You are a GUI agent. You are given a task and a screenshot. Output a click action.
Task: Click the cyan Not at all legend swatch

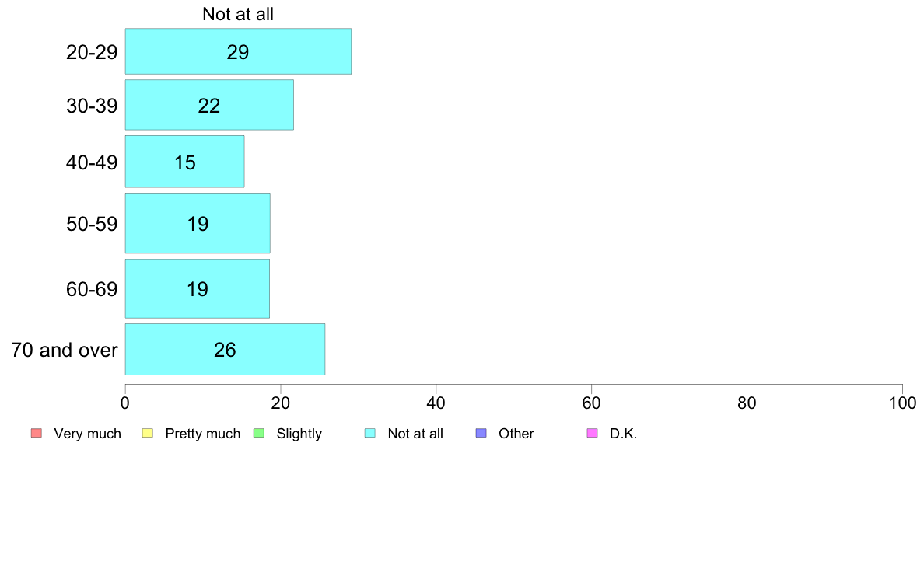click(370, 433)
